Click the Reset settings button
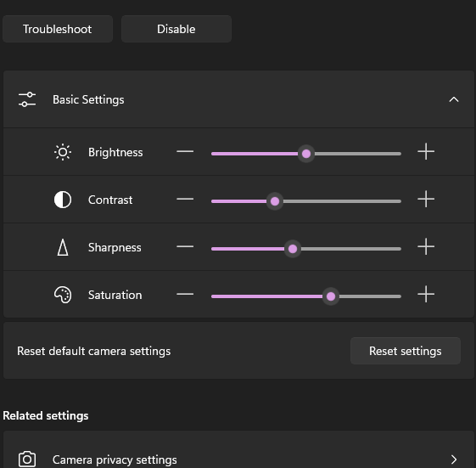Screen dimensions: 476x468 coord(406,351)
